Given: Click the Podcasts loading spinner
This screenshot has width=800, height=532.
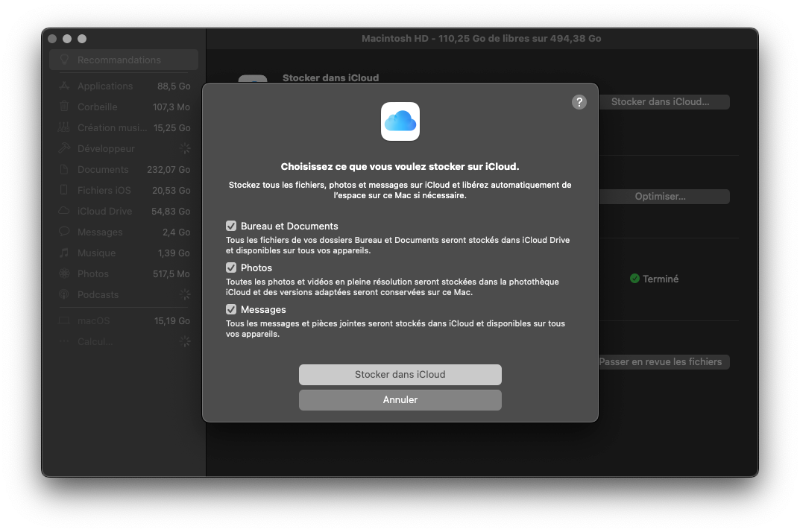Looking at the screenshot, I should tap(185, 294).
